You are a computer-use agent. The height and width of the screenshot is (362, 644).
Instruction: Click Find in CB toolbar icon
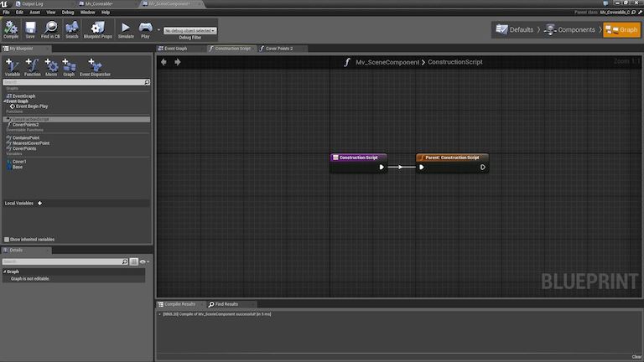point(50,29)
